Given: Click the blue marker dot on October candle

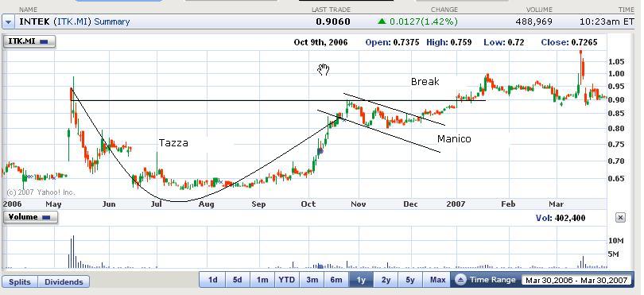Looking at the screenshot, I should click(x=320, y=151).
